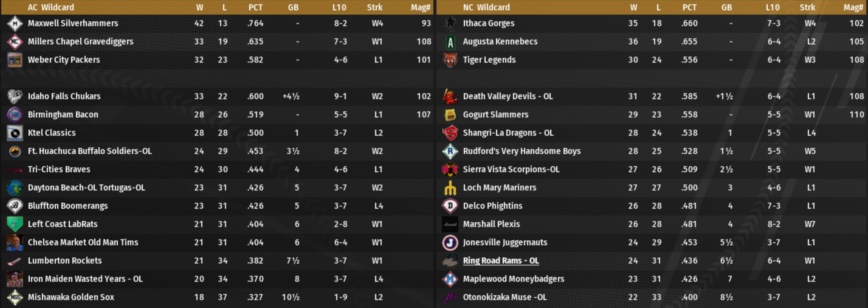This screenshot has height=308, width=868.
Task: Click the Millers Chapel Gravediggers logo
Action: click(15, 41)
